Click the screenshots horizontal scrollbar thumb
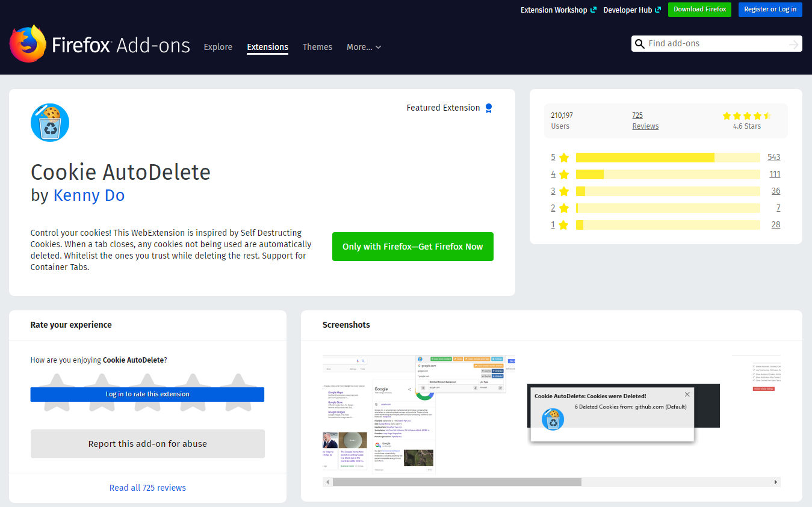The height and width of the screenshot is (507, 812). coord(457,482)
